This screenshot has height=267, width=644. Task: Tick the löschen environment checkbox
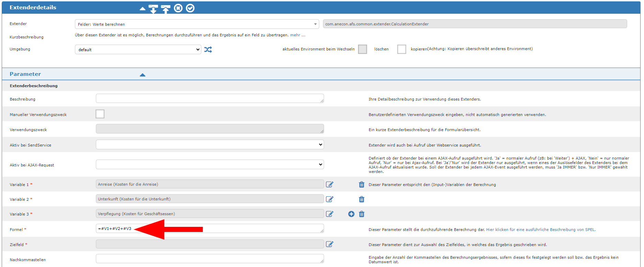click(363, 49)
